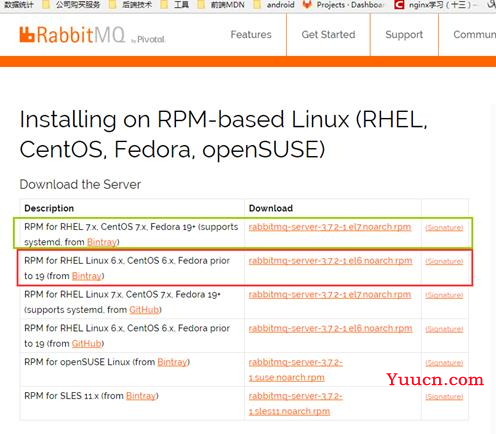Open Signature for el7 Bintray rpm
The image size is (496, 434).
(444, 228)
